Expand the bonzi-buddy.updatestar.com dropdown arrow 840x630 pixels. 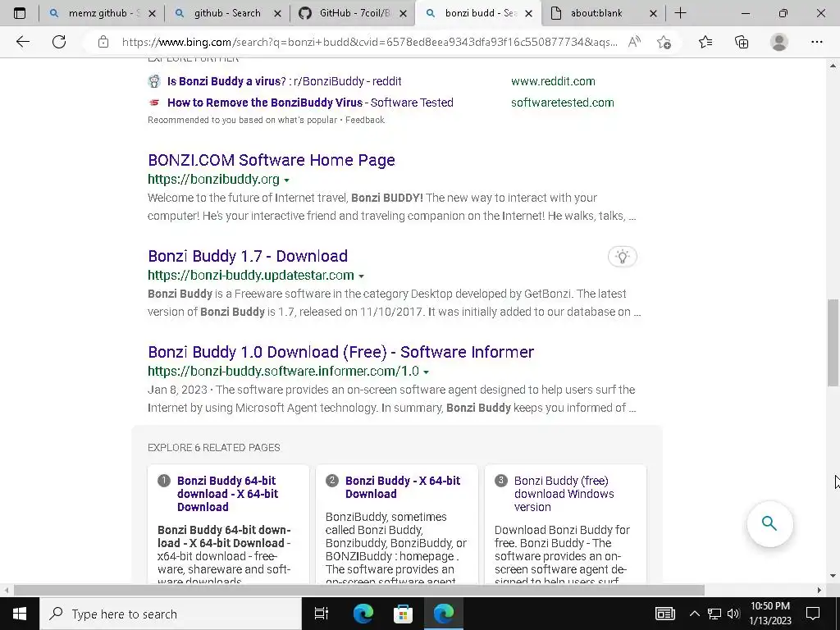pyautogui.click(x=361, y=276)
